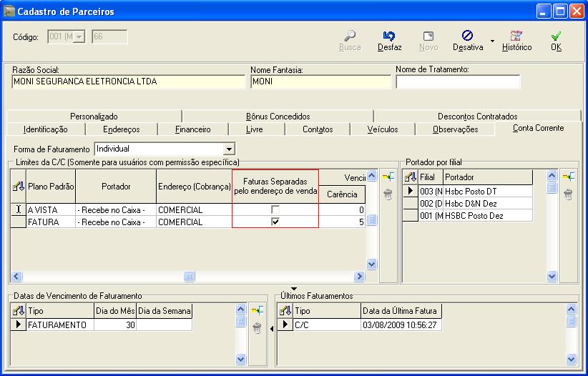Viewport: 588px width, 376px height.
Task: Go to the Contatos tab
Action: [318, 129]
